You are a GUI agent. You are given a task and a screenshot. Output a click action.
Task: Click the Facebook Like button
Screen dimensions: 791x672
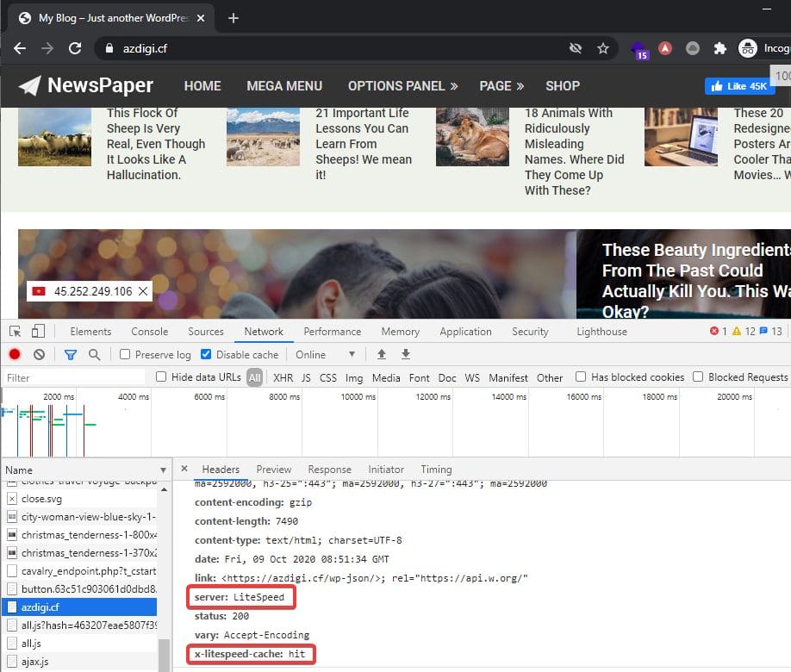click(x=738, y=86)
